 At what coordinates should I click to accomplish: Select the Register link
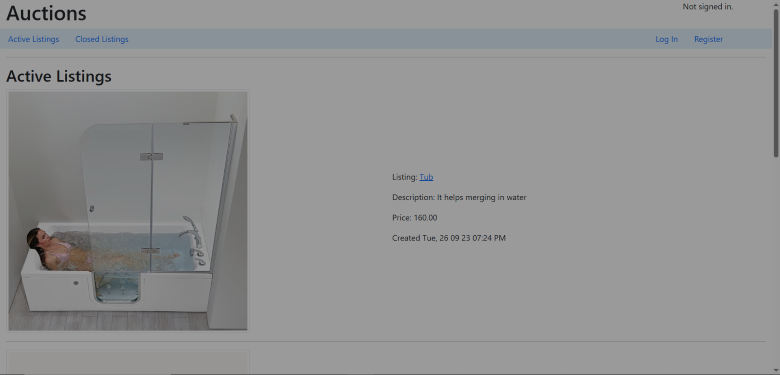click(708, 39)
